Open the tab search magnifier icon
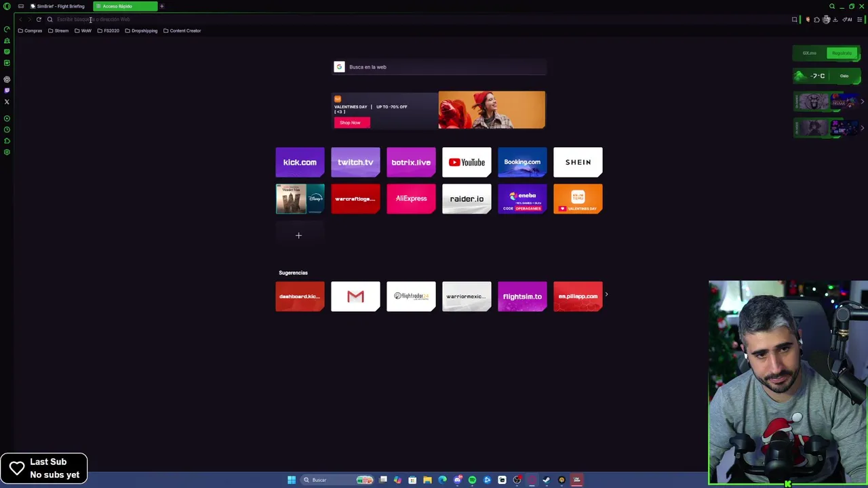Viewport: 868px width, 488px height. (832, 6)
